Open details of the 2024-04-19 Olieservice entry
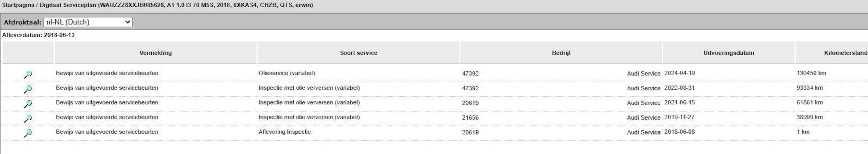Image resolution: width=868 pixels, height=154 pixels. tap(28, 74)
